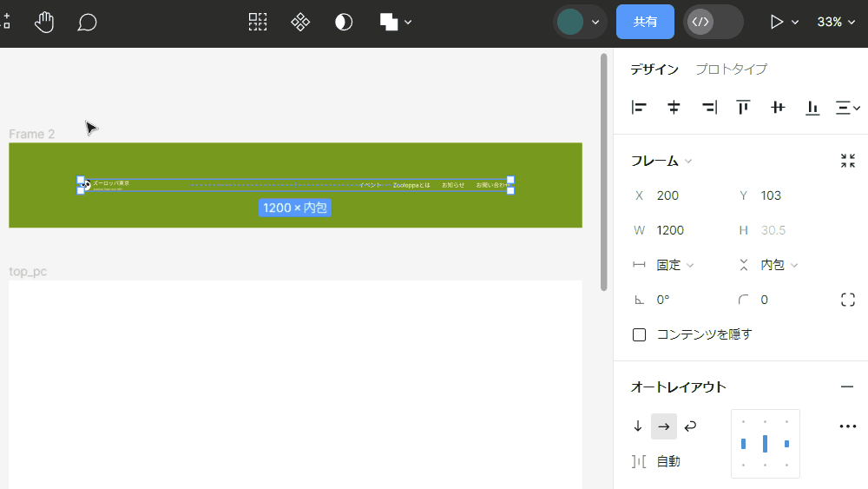Click the オートレイアウト section heading
Viewport: 868px width, 489px height.
pyautogui.click(x=678, y=387)
